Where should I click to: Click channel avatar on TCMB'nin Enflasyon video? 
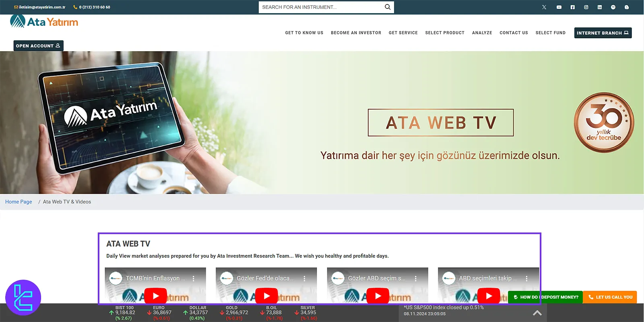[116, 278]
